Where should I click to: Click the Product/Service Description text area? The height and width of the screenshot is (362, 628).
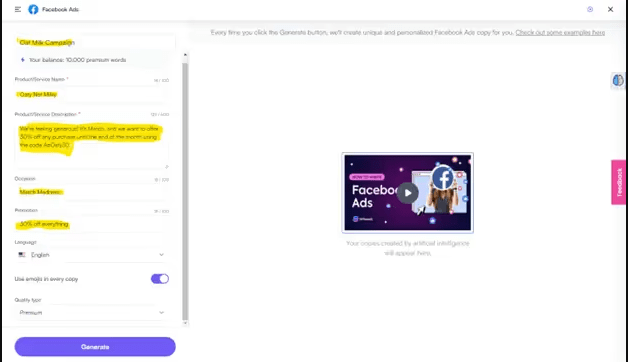tap(92, 144)
